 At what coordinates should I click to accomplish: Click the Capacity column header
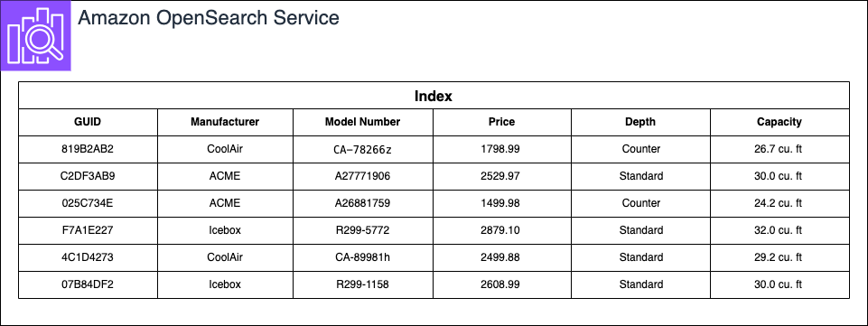click(779, 122)
